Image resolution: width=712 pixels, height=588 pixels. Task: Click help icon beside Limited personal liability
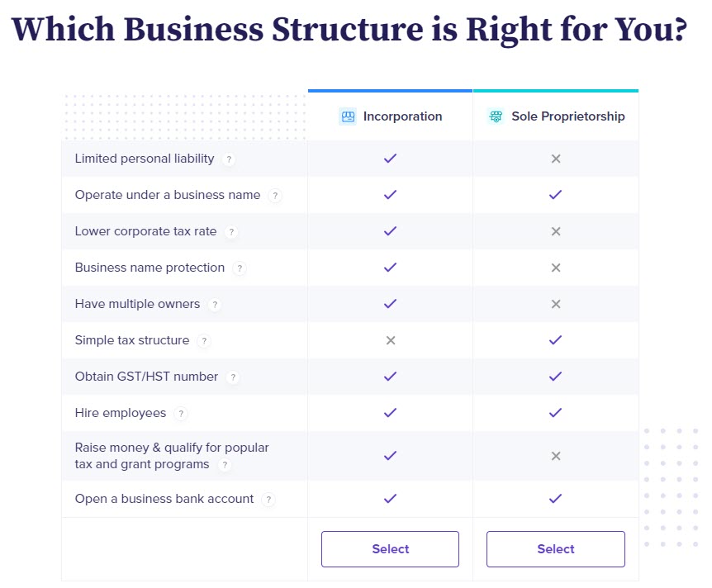[x=229, y=159]
